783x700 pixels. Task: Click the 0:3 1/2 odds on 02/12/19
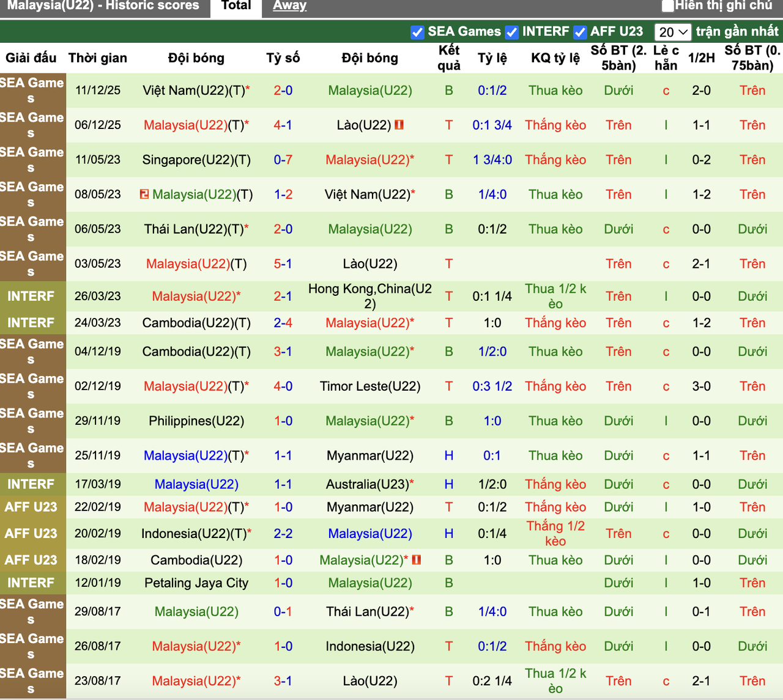coord(492,386)
